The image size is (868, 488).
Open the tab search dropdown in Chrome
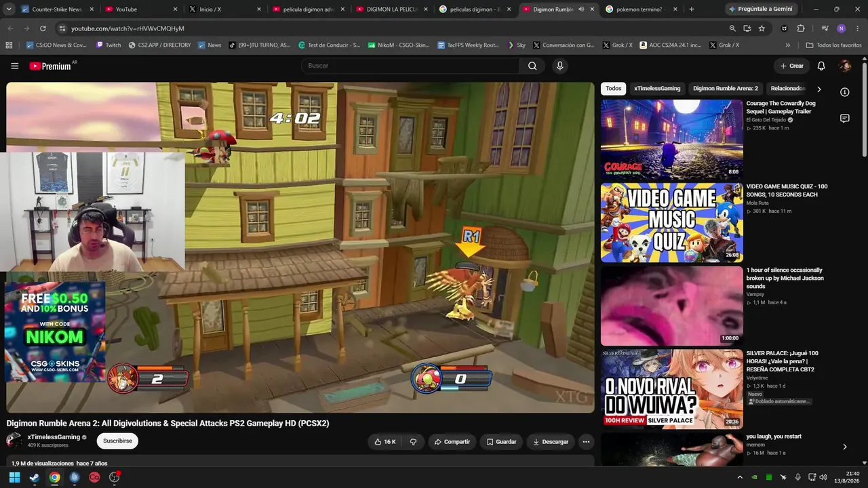(x=9, y=9)
